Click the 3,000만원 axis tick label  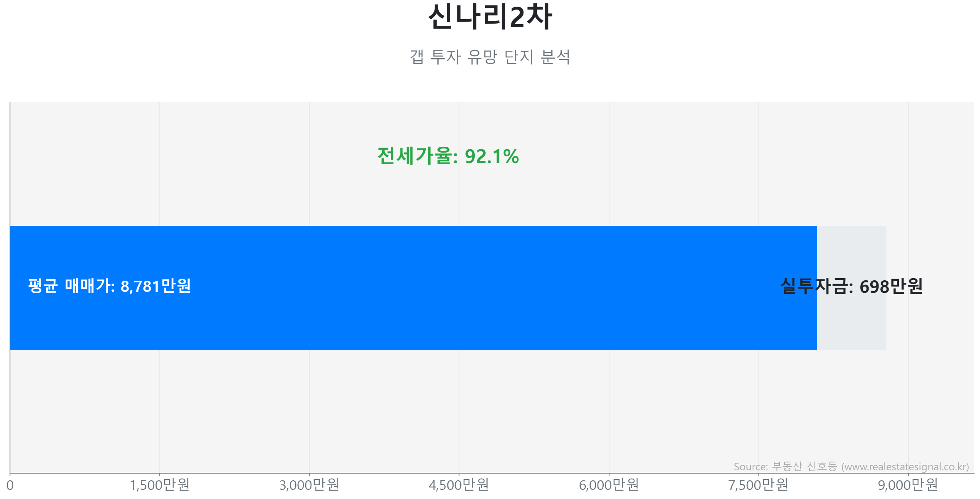coord(309,485)
